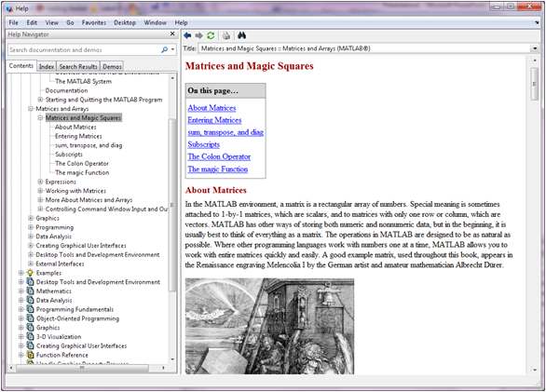Image resolution: width=546 pixels, height=392 pixels.
Task: Collapse the Matrices and Arrays node
Action: point(31,109)
